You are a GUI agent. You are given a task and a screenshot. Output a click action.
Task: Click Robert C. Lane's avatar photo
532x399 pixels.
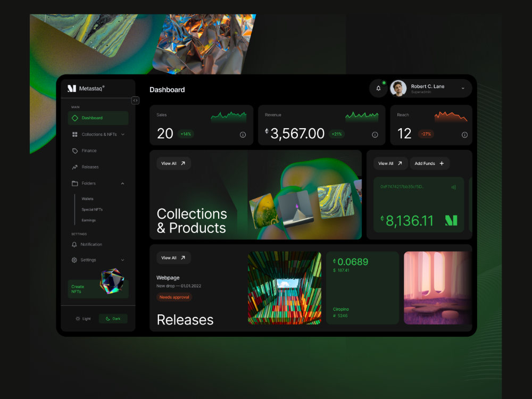398,88
